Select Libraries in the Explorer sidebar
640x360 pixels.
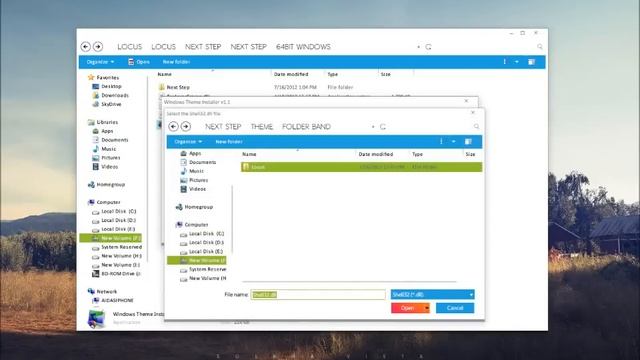[x=103, y=122]
